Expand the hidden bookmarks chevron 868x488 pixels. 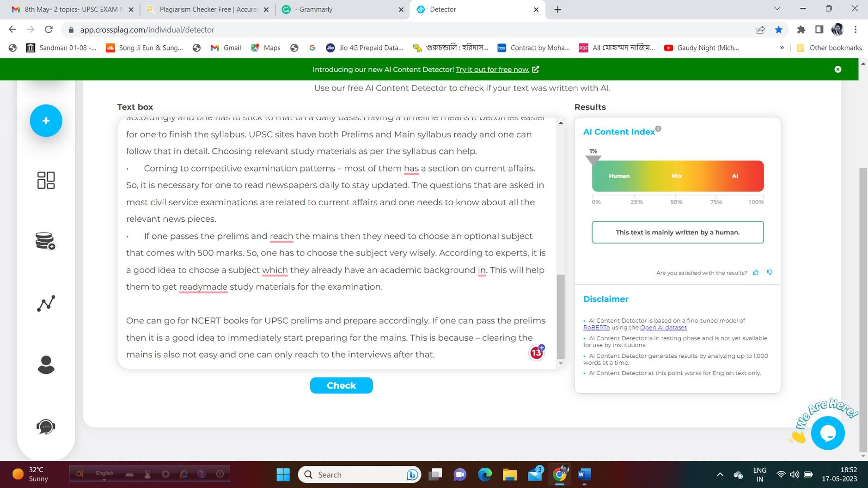click(x=782, y=48)
